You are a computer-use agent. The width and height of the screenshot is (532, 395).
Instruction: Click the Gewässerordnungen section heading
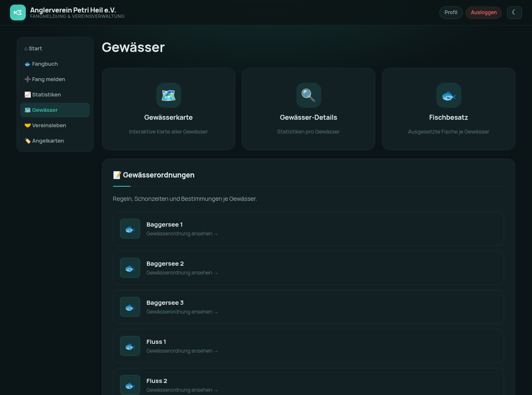(x=154, y=175)
